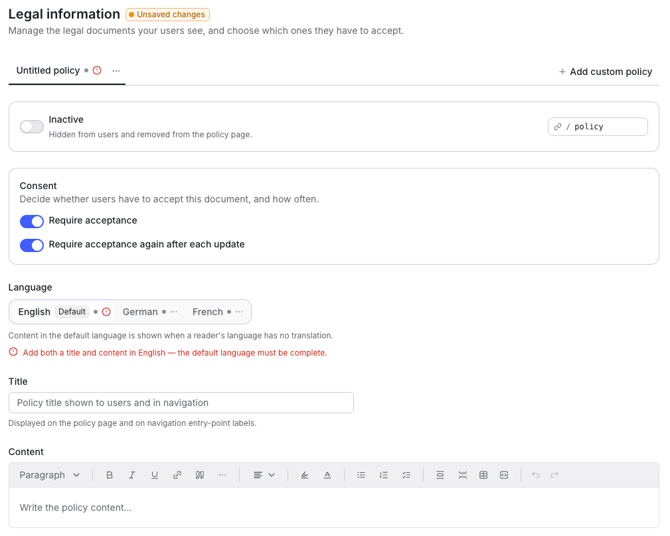670x536 pixels.
Task: Click the link icon in the slug field
Action: tap(558, 127)
